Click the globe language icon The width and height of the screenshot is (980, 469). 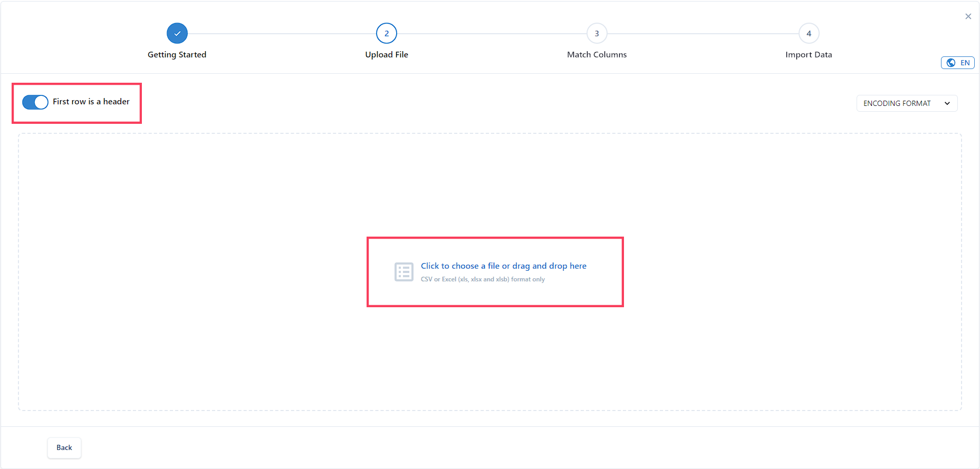coord(951,63)
